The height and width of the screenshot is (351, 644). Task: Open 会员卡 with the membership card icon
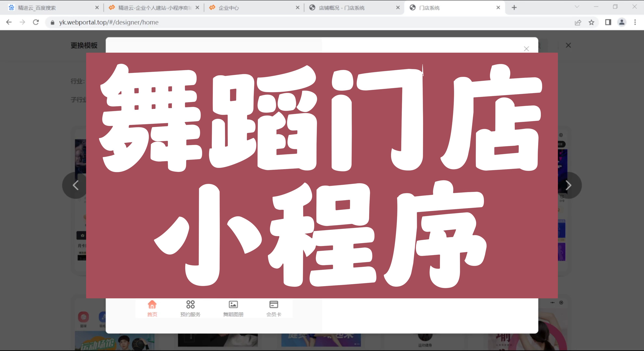pos(274,305)
